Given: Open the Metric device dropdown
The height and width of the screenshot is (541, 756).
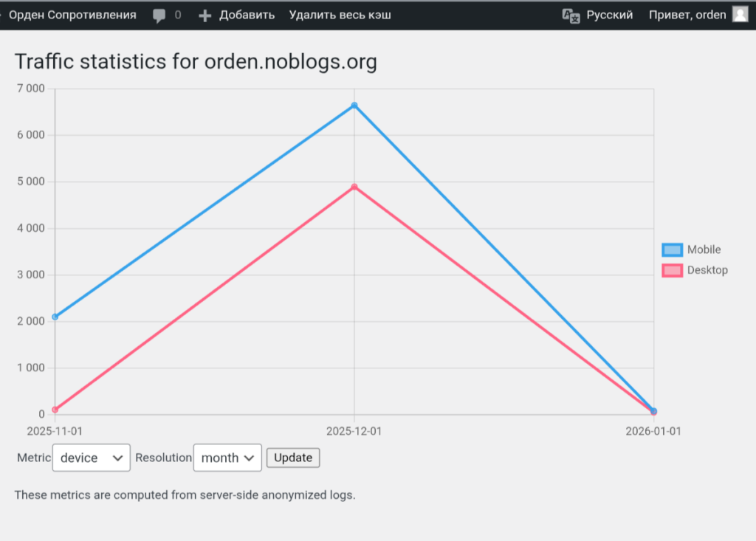Looking at the screenshot, I should (92, 458).
